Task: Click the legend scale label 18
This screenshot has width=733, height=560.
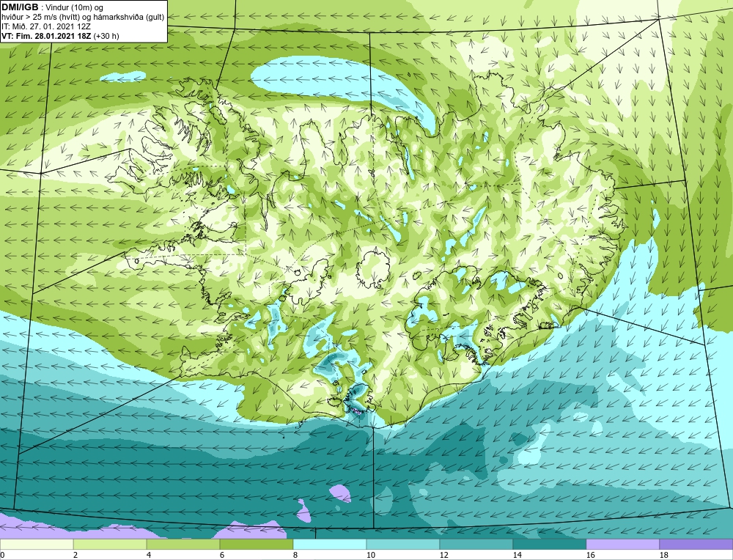Action: 664,555
